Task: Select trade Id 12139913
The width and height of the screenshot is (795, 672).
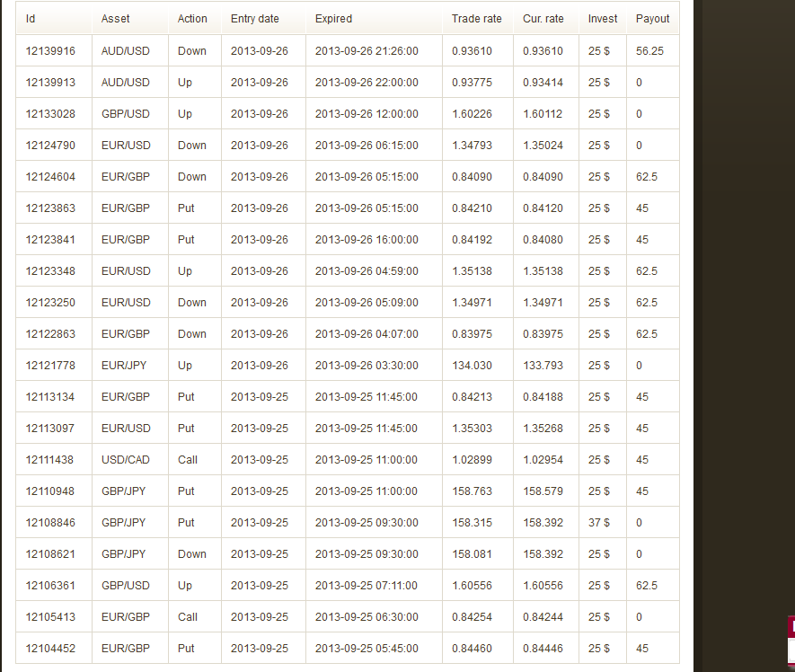Action: click(50, 82)
